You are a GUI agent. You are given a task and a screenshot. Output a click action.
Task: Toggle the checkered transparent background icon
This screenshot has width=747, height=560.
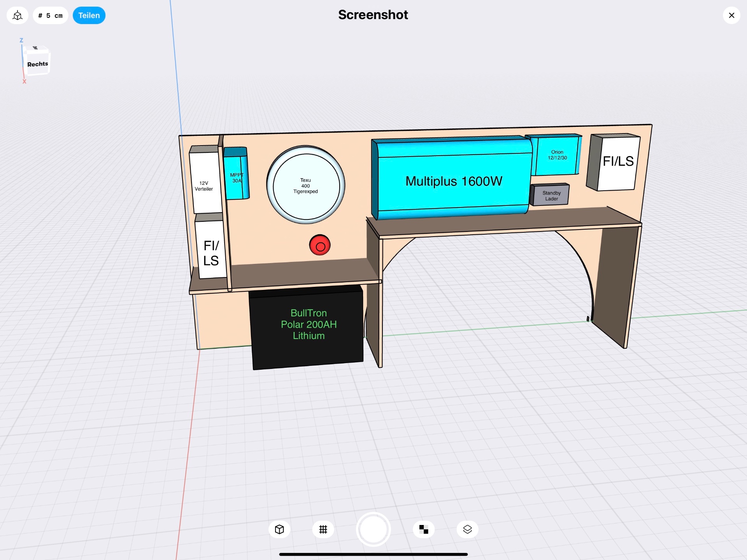click(x=424, y=529)
